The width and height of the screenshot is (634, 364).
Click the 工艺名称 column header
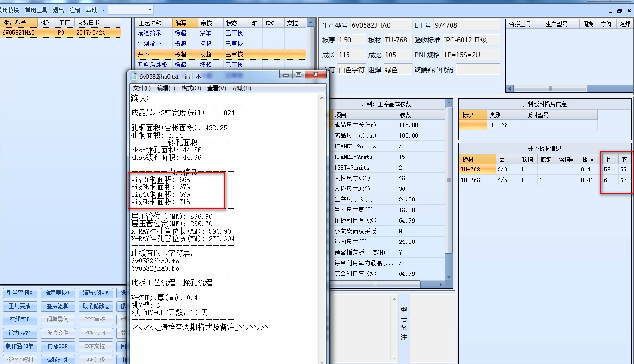tap(153, 23)
